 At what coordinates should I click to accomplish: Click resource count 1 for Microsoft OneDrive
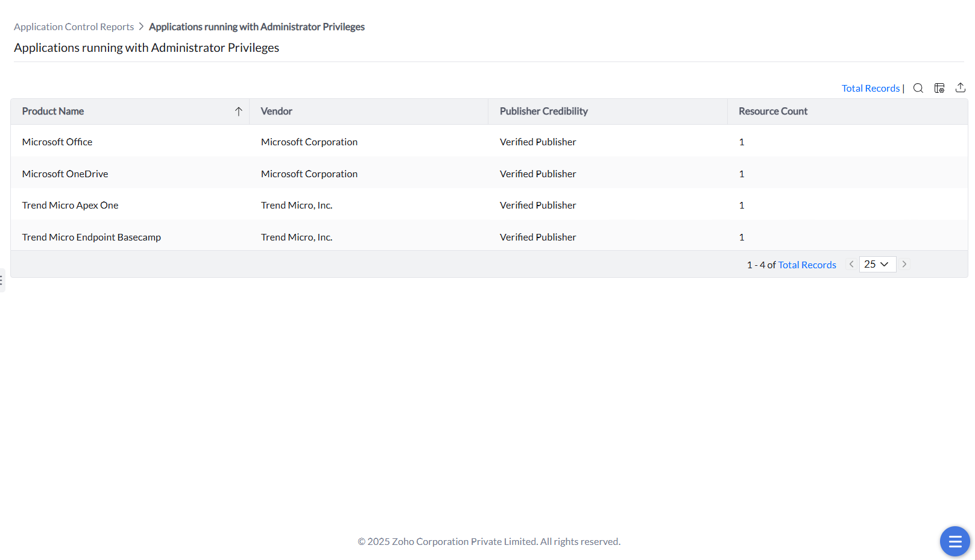pyautogui.click(x=742, y=174)
